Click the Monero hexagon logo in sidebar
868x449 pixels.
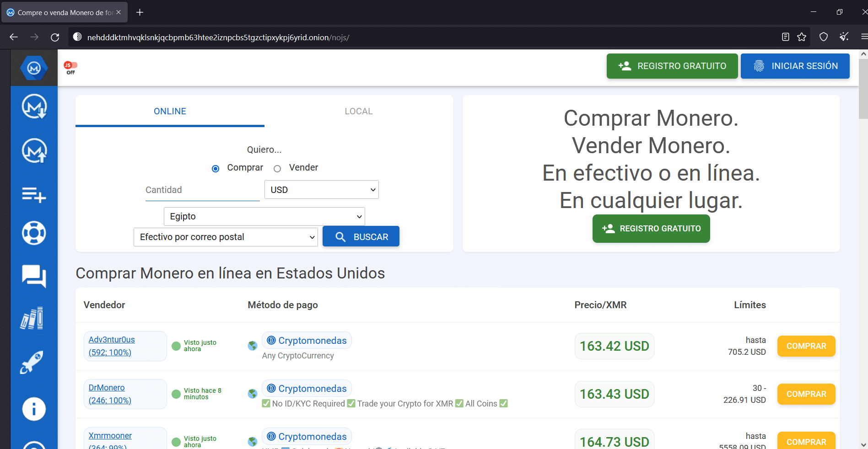[34, 68]
